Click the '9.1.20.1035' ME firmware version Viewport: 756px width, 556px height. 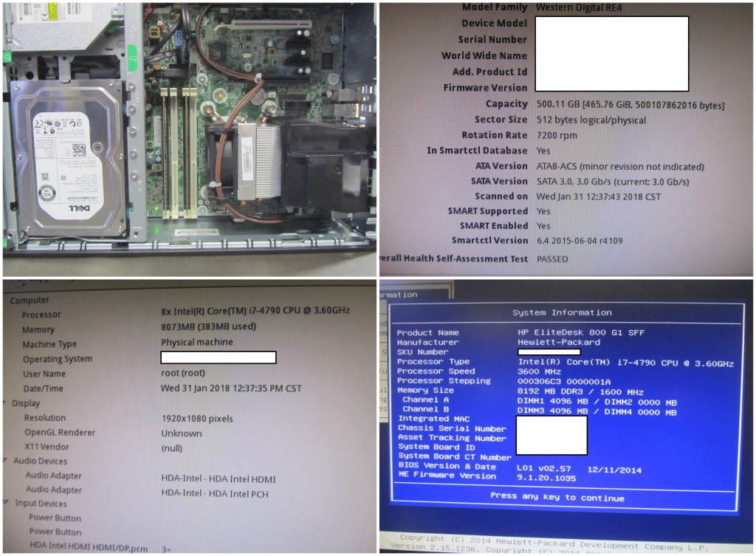[x=546, y=478]
